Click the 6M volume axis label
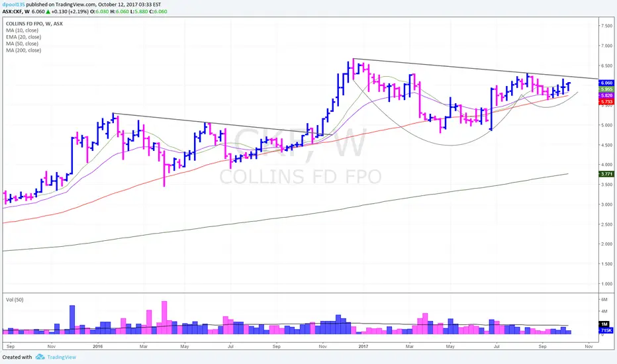This screenshot has height=364, width=617. pos(604,299)
